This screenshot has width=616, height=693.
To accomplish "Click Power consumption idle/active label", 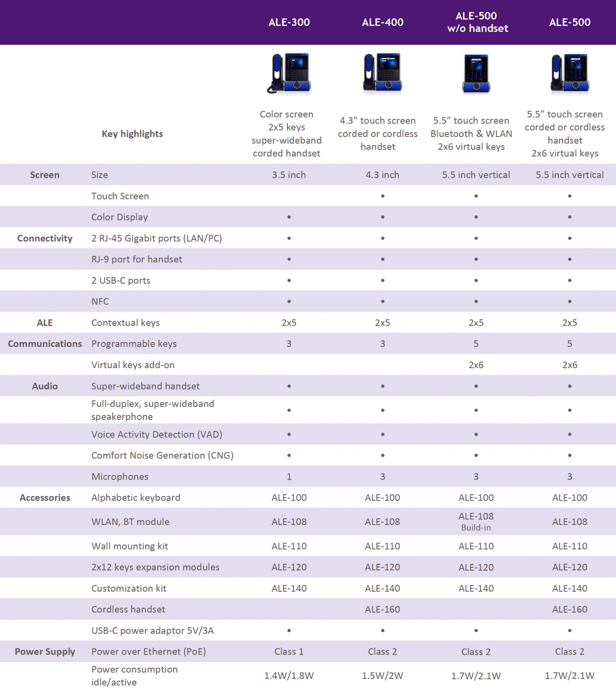I will (134, 676).
